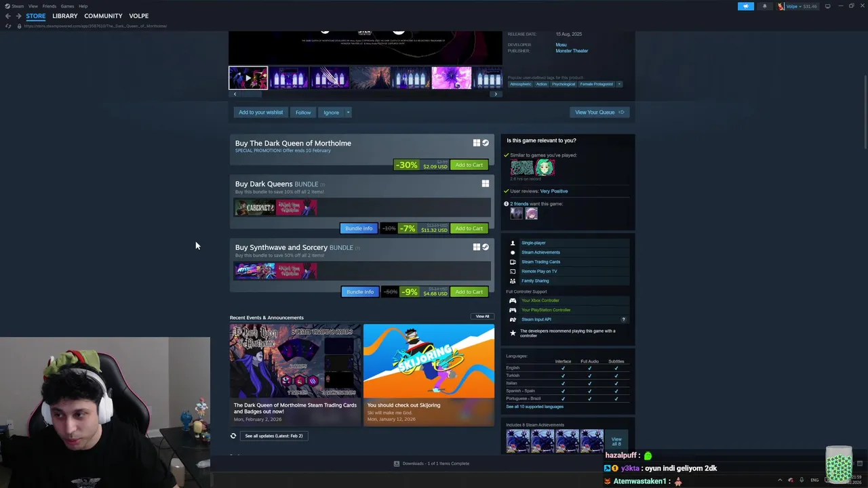Image resolution: width=868 pixels, height=488 pixels.
Task: Expand more tags with the plus button
Action: click(618, 84)
